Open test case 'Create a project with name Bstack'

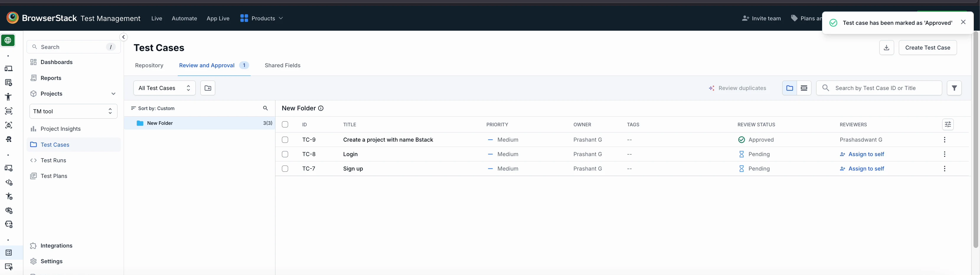[388, 140]
